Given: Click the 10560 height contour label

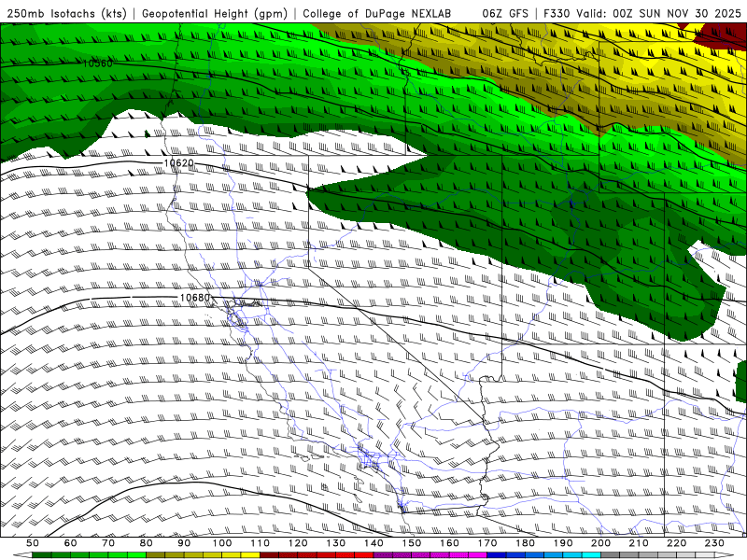Looking at the screenshot, I should tap(98, 63).
